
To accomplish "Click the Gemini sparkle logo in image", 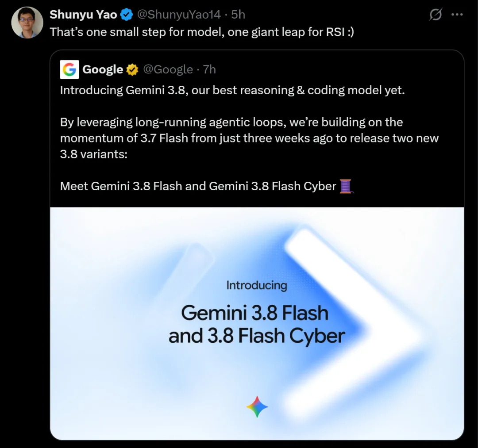I will click(257, 407).
